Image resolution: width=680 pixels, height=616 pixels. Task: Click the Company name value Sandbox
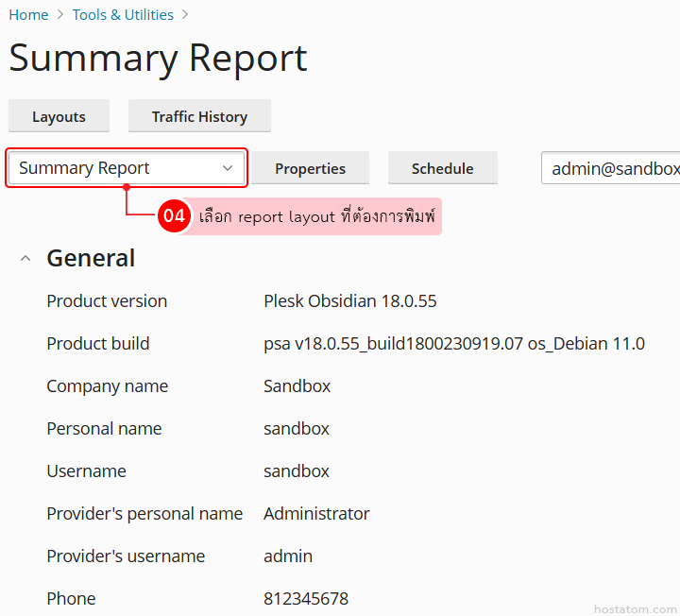(x=297, y=386)
